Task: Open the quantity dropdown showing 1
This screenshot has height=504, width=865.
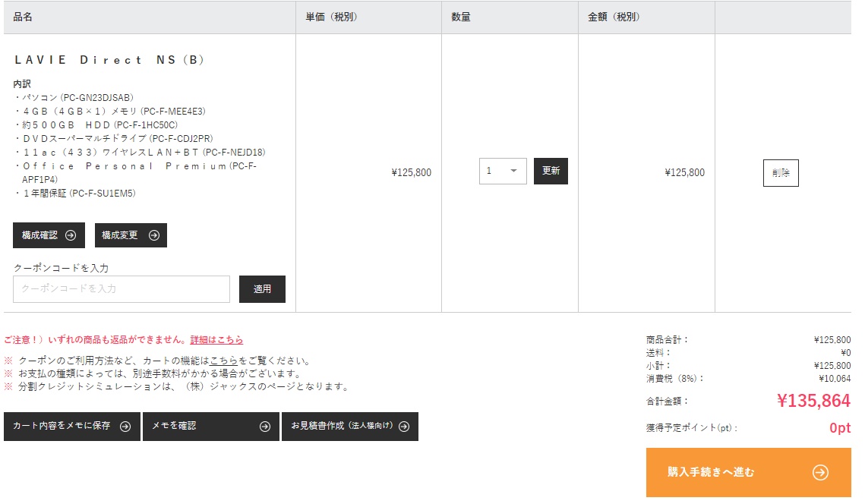Action: coord(503,171)
